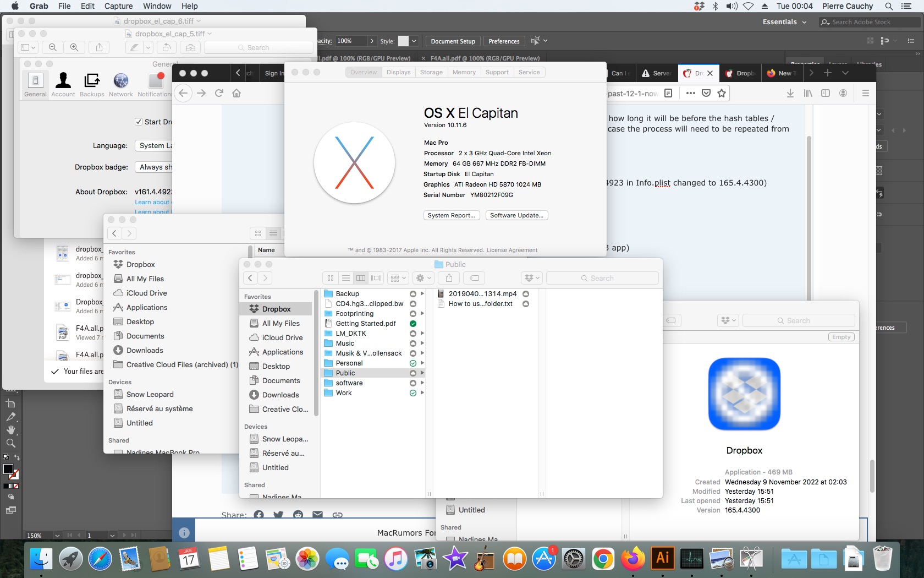Bookmark this page with the star icon
924x578 pixels.
722,93
